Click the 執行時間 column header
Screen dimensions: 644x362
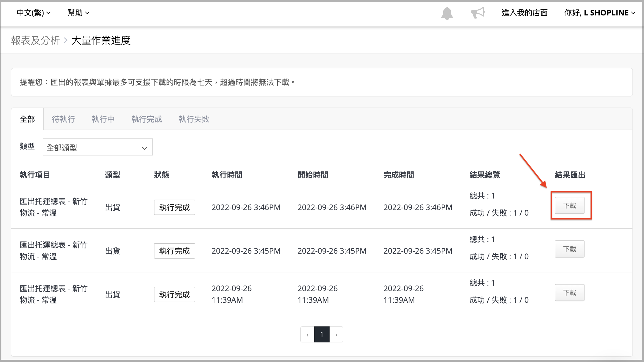click(x=227, y=175)
